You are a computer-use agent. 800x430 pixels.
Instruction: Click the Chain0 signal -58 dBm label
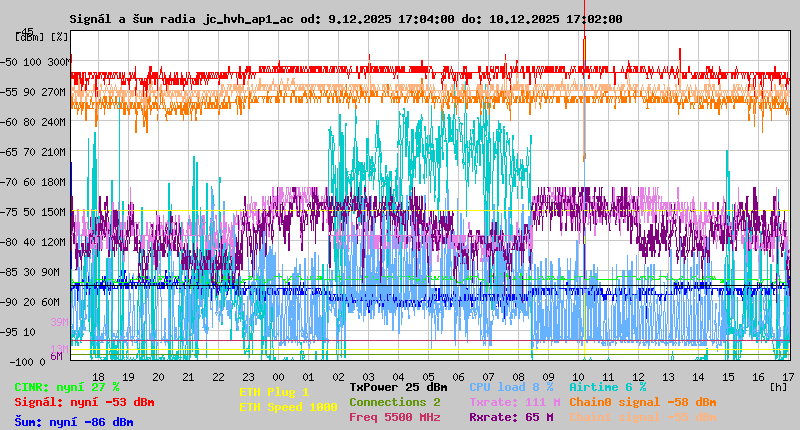point(642,402)
